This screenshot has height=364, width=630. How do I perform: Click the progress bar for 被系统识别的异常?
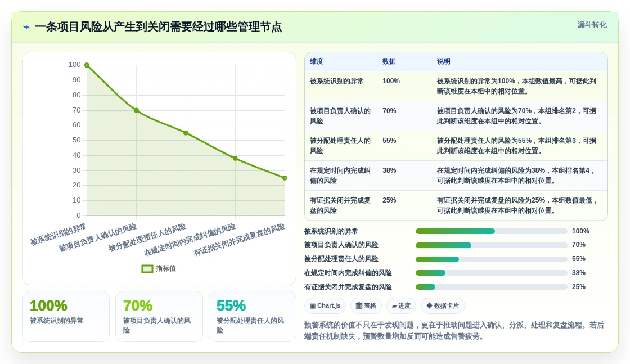tap(492, 231)
